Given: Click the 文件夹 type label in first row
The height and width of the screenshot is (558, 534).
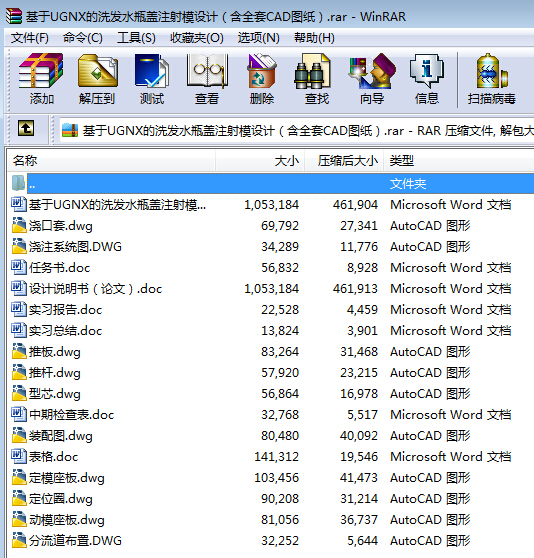Looking at the screenshot, I should click(408, 184).
